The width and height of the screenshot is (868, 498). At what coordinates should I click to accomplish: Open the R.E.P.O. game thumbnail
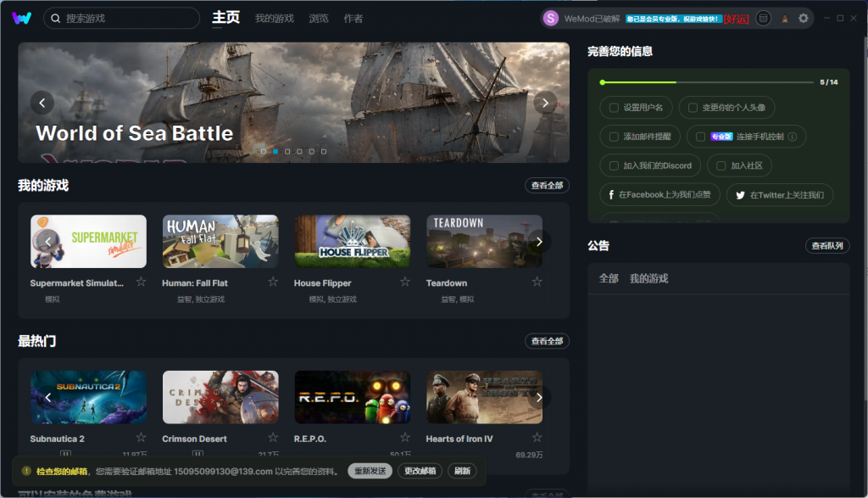pyautogui.click(x=353, y=397)
